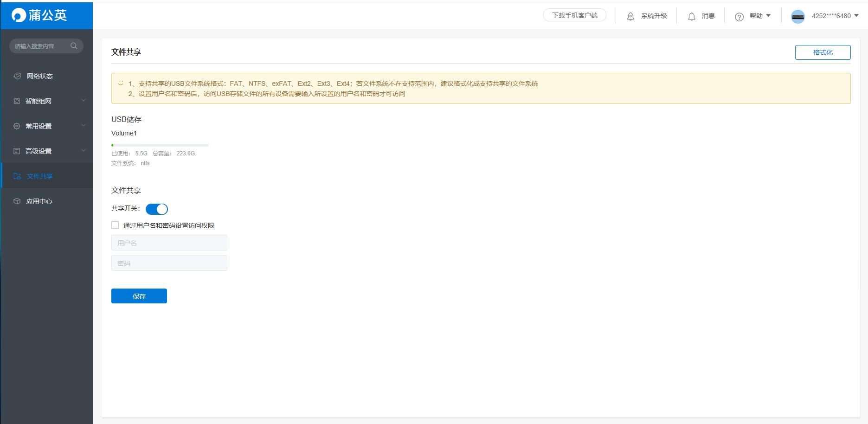
Task: Click the Volume1 usage progress bar
Action: coord(160,145)
